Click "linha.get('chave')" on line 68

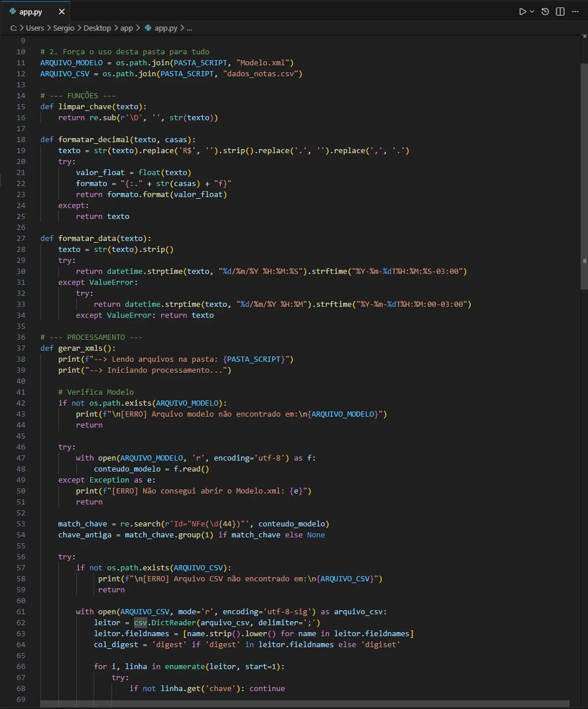200,688
